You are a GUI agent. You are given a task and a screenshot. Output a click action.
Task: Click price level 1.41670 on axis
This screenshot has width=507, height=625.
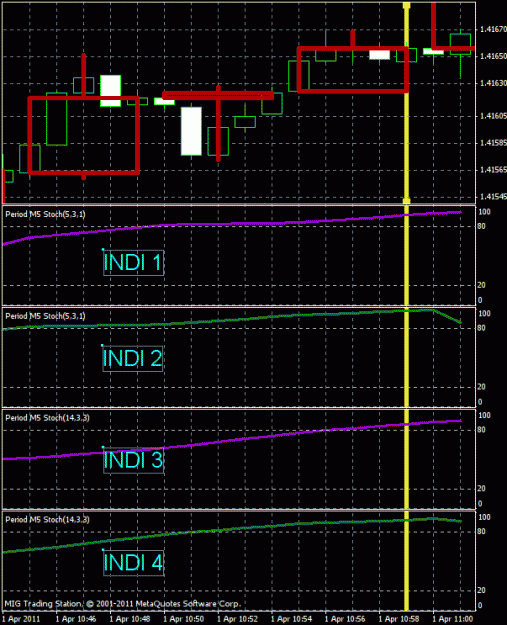coord(493,29)
